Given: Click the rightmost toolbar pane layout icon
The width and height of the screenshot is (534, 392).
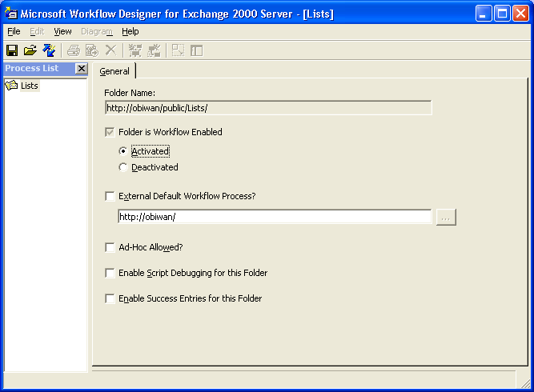Looking at the screenshot, I should tap(196, 50).
